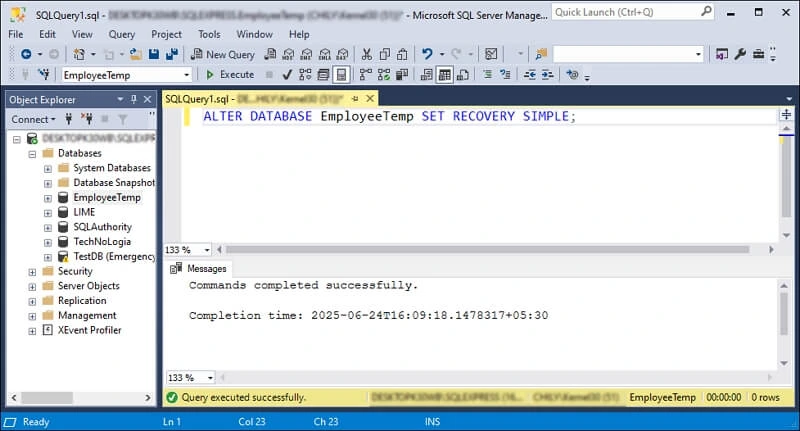This screenshot has height=431, width=800.
Task: Toggle IntelliSense enabled button
Action: (x=341, y=75)
